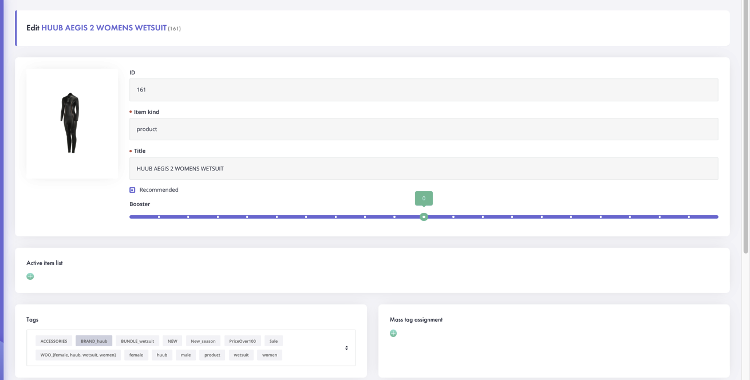This screenshot has width=750, height=380.
Task: Click the PriceOver100 tag
Action: (x=243, y=341)
